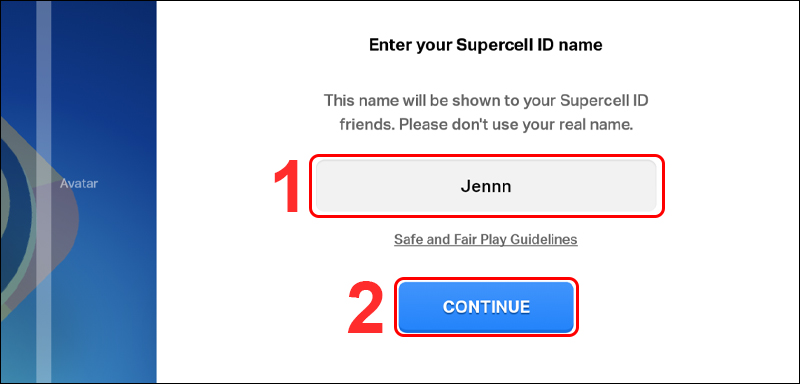The image size is (800, 384).
Task: Click the light vertical stripe on the blue panel
Action: click(x=43, y=192)
